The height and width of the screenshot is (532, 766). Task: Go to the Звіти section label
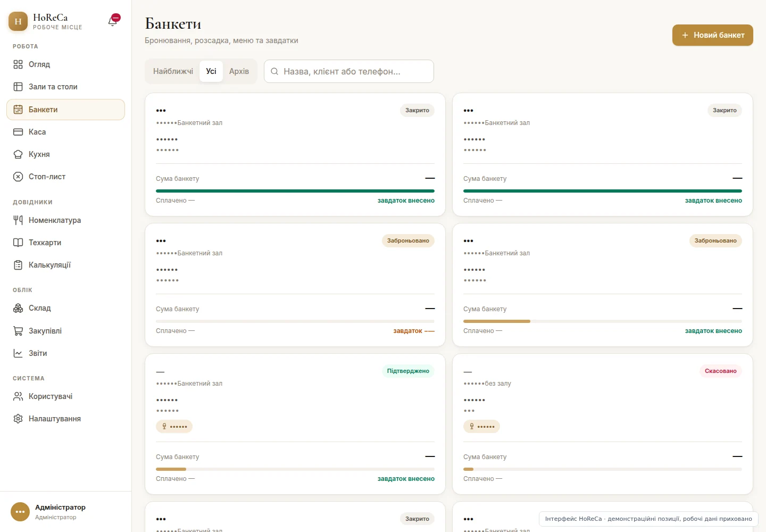click(x=38, y=353)
